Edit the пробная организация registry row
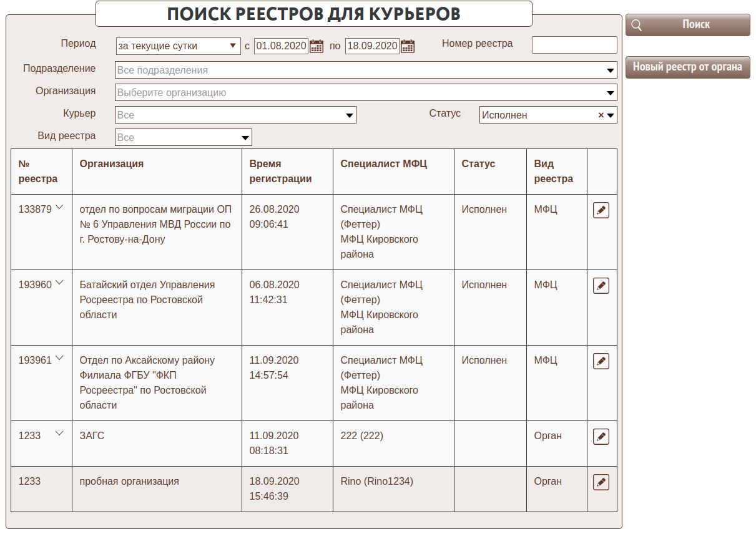 pos(601,482)
